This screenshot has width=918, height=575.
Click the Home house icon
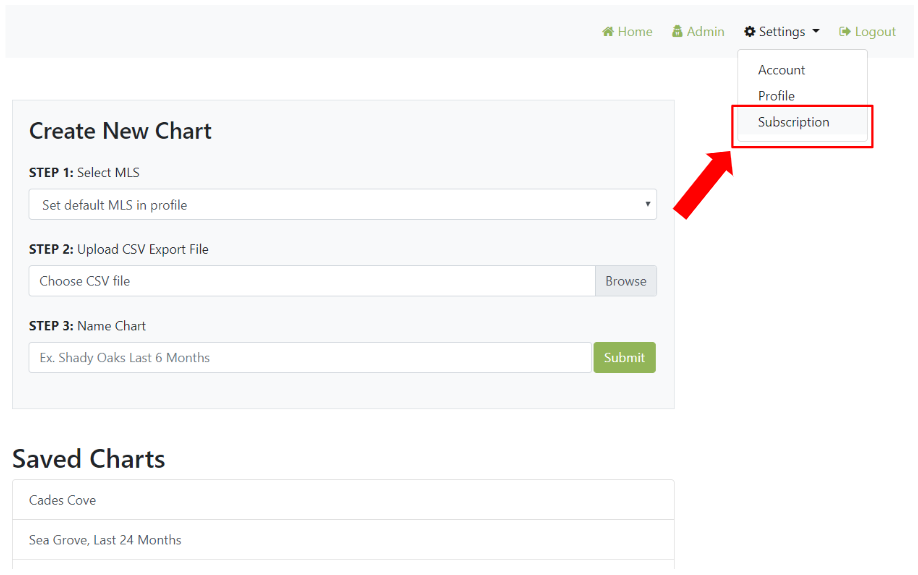[x=608, y=32]
